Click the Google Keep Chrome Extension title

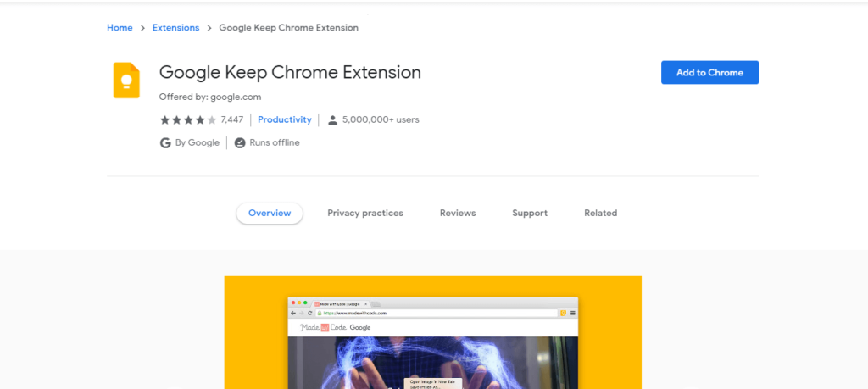(290, 73)
